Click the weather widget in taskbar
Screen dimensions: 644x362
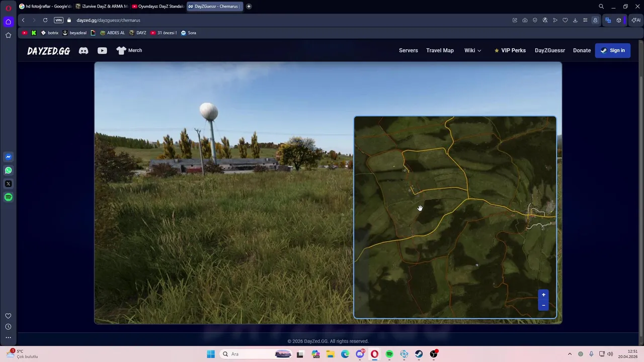(23, 354)
